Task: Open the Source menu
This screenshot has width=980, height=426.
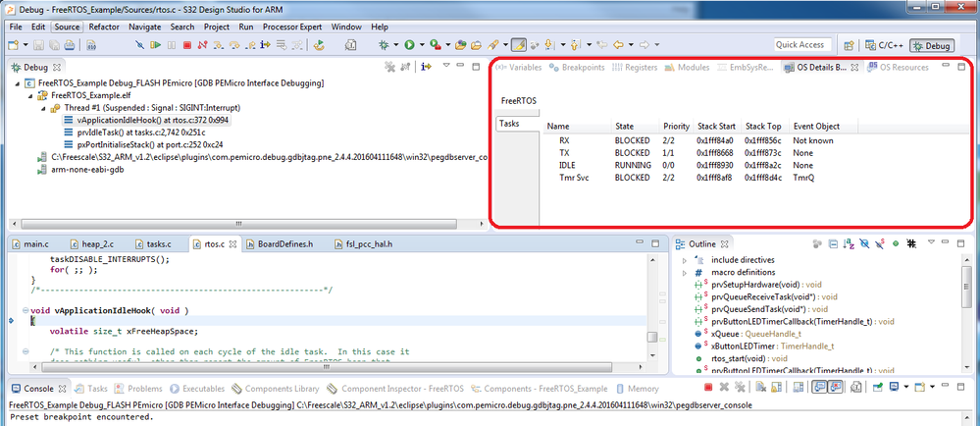Action: pos(67,27)
